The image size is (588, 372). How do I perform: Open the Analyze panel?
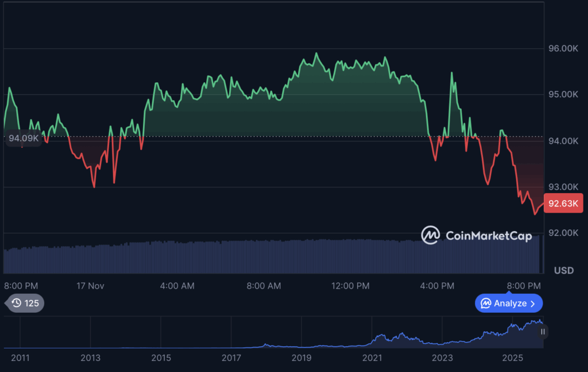(508, 303)
